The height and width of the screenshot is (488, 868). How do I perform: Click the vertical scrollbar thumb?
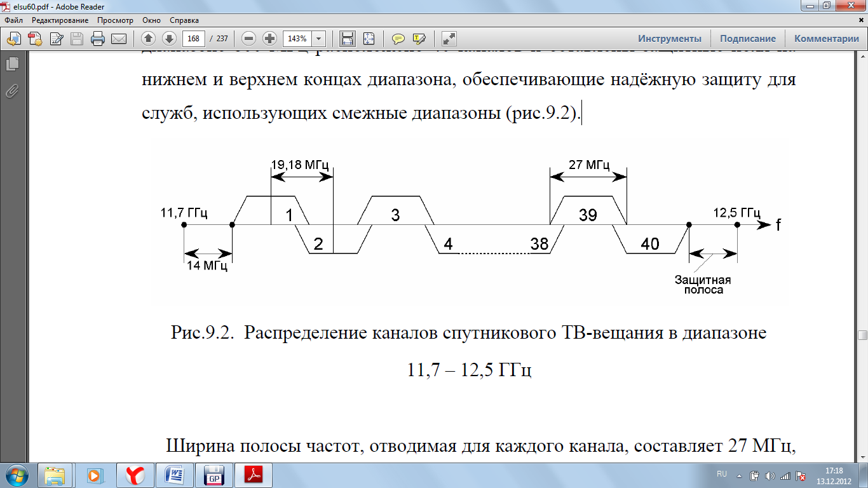(862, 335)
